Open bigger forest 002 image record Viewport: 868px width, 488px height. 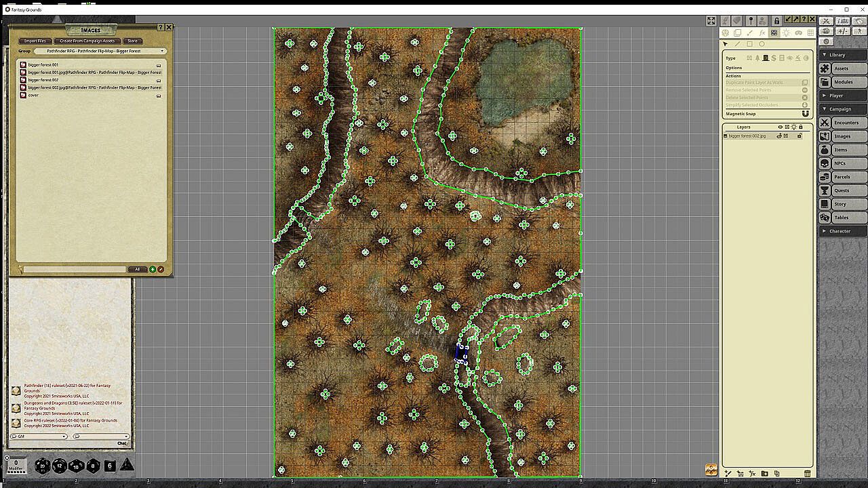[92, 80]
